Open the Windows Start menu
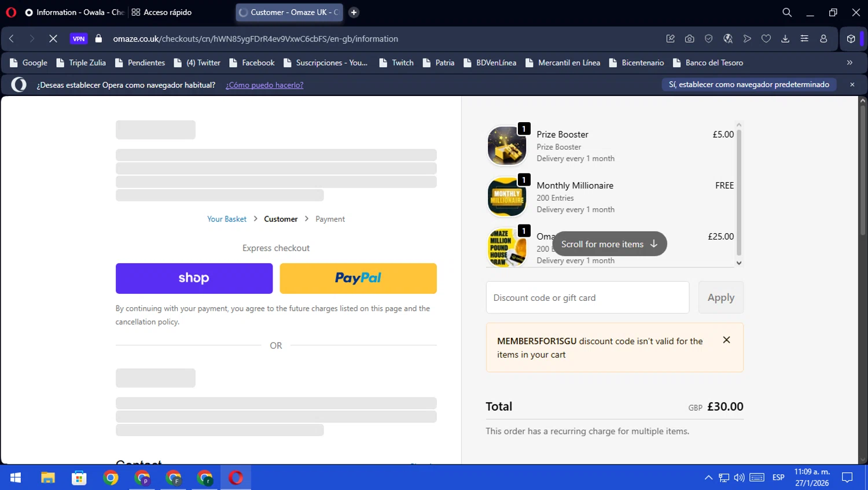This screenshot has width=868, height=490. pos(16,477)
